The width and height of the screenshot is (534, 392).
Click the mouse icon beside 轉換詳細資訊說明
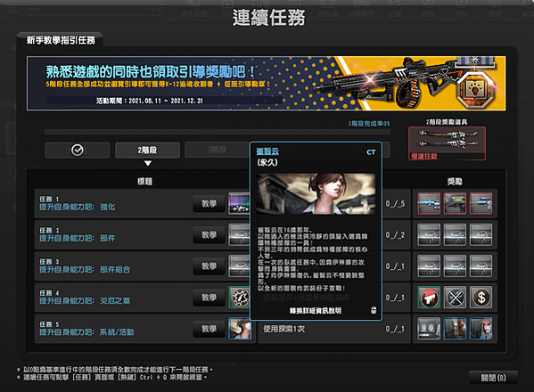374,310
